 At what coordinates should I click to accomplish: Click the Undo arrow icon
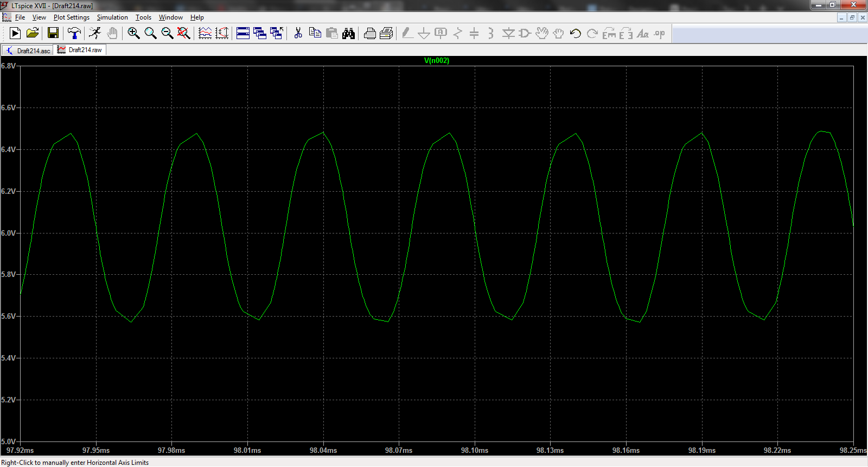[x=576, y=34]
